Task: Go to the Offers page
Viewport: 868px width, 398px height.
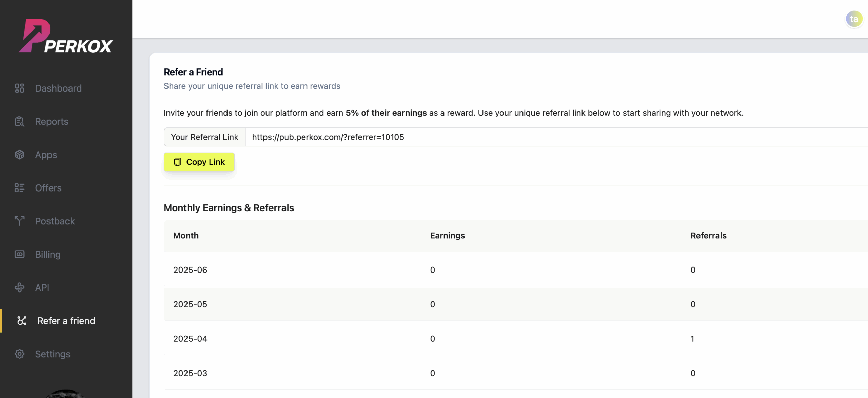Action: click(x=48, y=188)
